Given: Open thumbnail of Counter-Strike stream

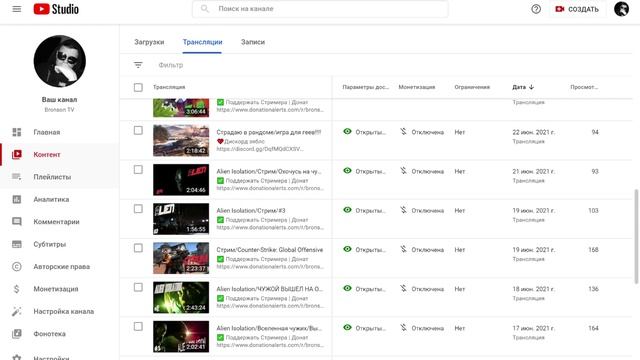Looking at the screenshot, I should 181,258.
